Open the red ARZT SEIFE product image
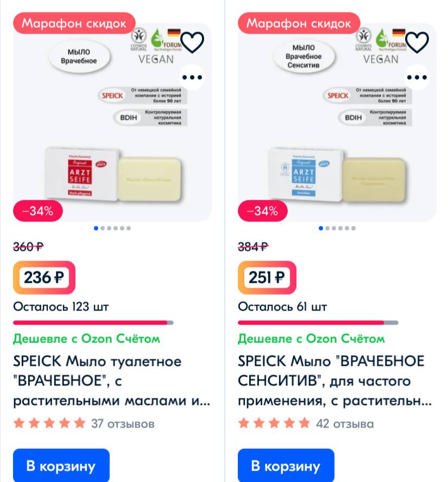This screenshot has height=482, width=448. click(112, 123)
